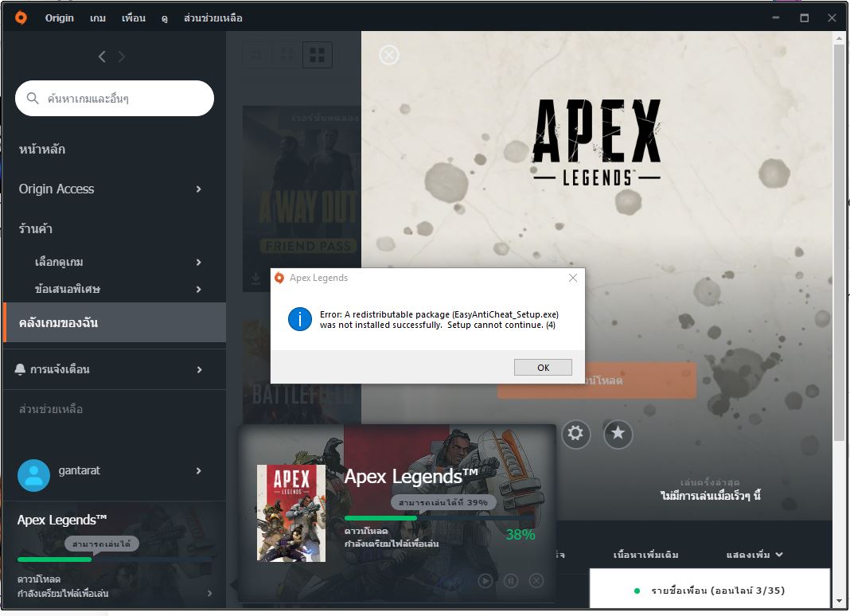Screen dimensions: 850x616
Task: Select ข้อเสนอพิเศษ in the sidebar
Action: pyautogui.click(x=68, y=289)
